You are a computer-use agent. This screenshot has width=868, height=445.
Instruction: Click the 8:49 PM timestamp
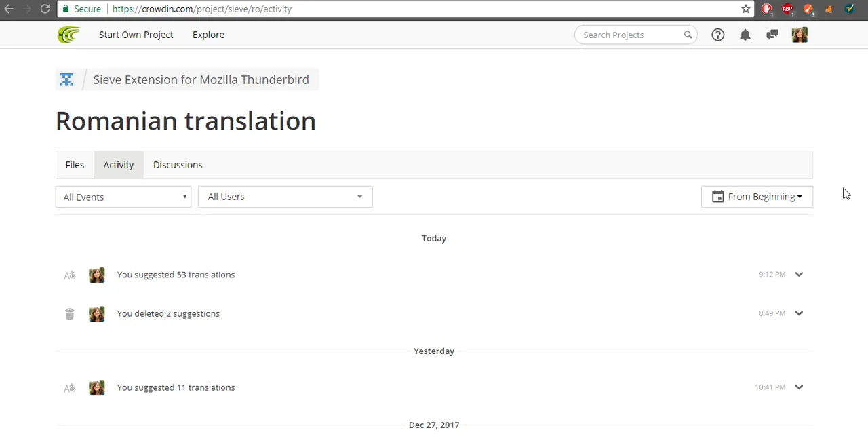point(772,313)
